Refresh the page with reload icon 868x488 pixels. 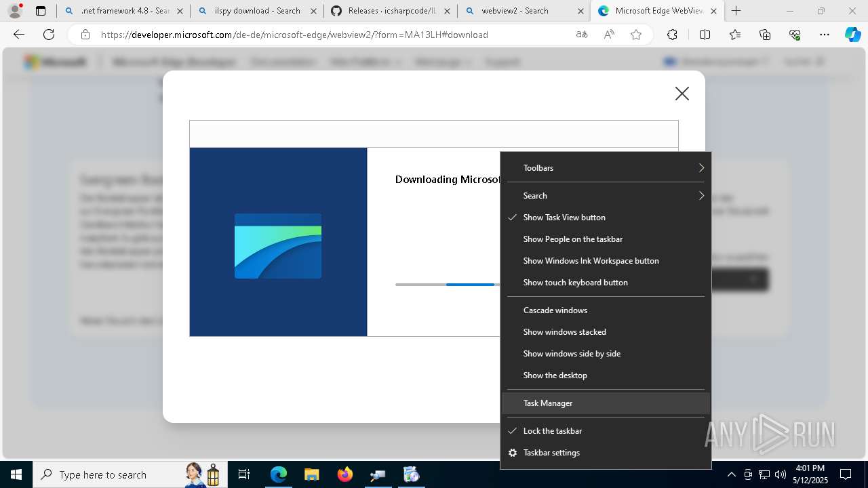(49, 35)
